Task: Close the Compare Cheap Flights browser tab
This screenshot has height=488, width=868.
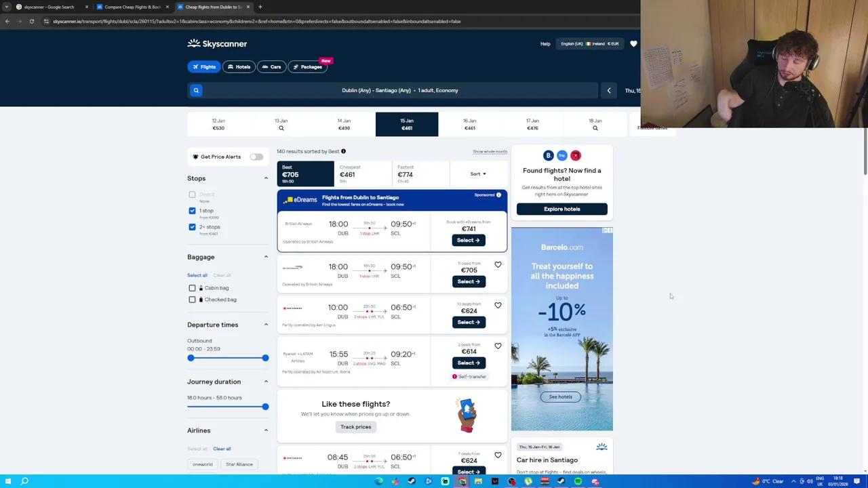Action: tap(167, 7)
